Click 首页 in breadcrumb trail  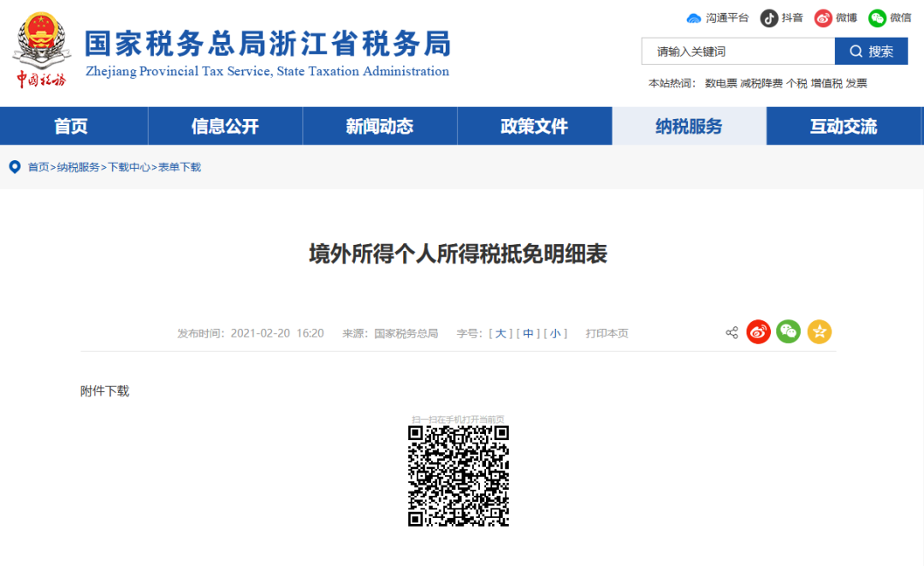(38, 168)
